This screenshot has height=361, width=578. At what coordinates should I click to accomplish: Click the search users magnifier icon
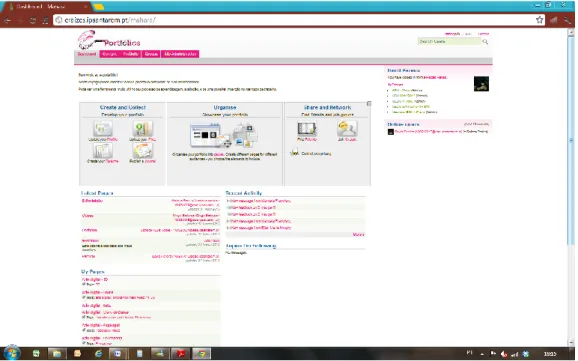[485, 42]
